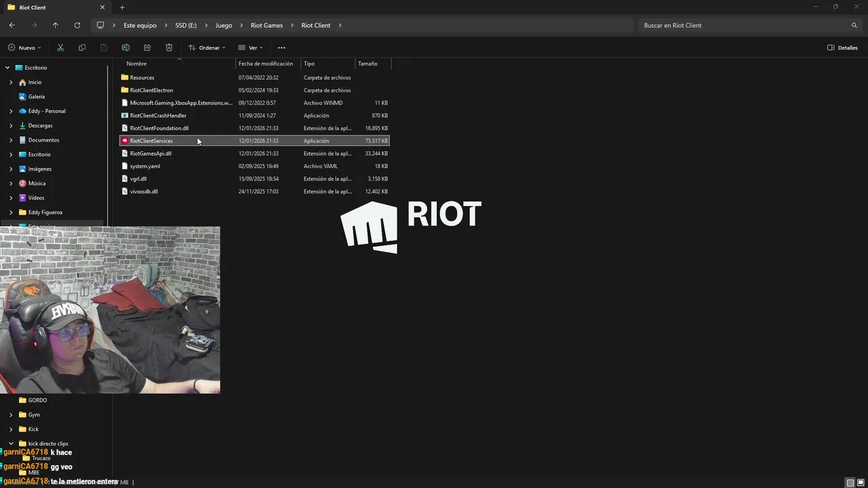The height and width of the screenshot is (488, 868).
Task: Select the RiotClientElectron folder icon
Action: 124,90
